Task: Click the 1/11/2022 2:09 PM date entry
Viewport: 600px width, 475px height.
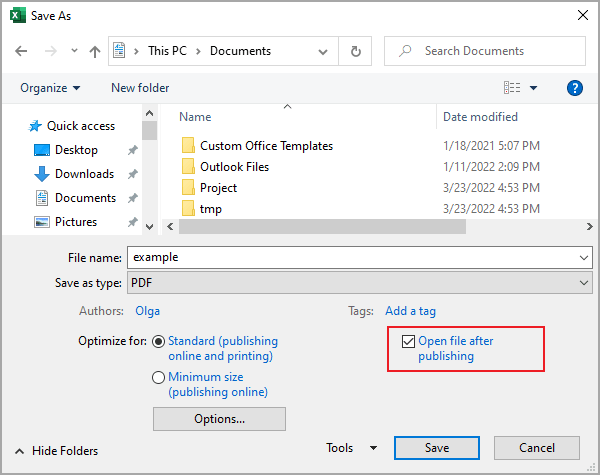Action: point(491,167)
